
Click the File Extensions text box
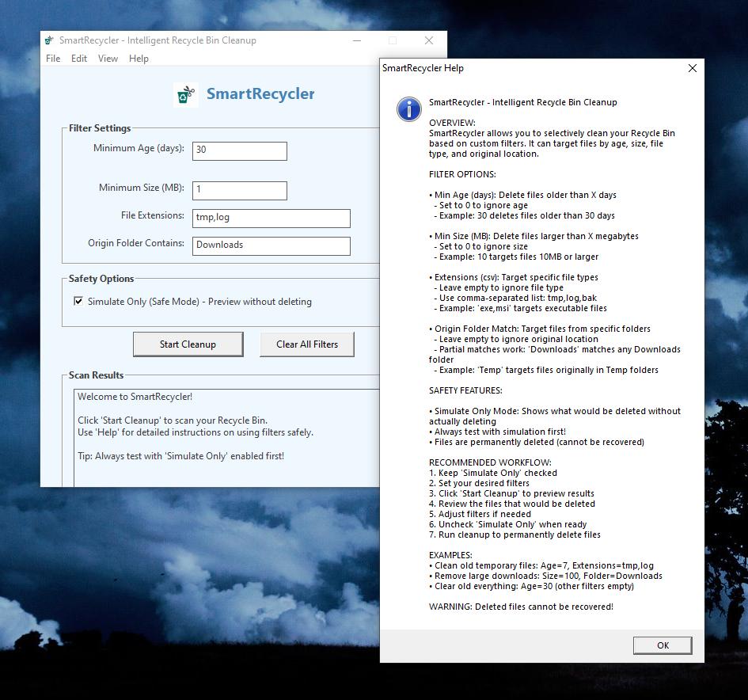coord(271,218)
